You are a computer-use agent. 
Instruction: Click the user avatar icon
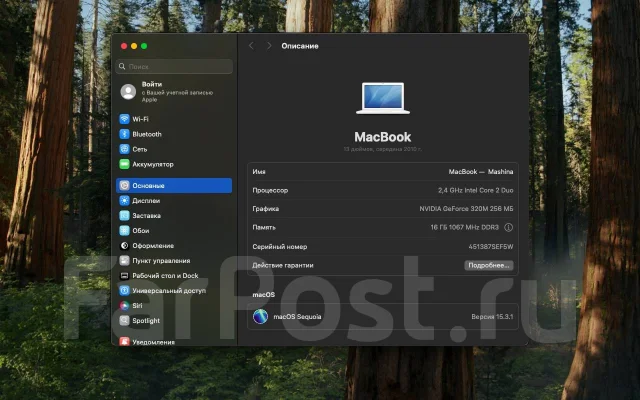tap(128, 92)
